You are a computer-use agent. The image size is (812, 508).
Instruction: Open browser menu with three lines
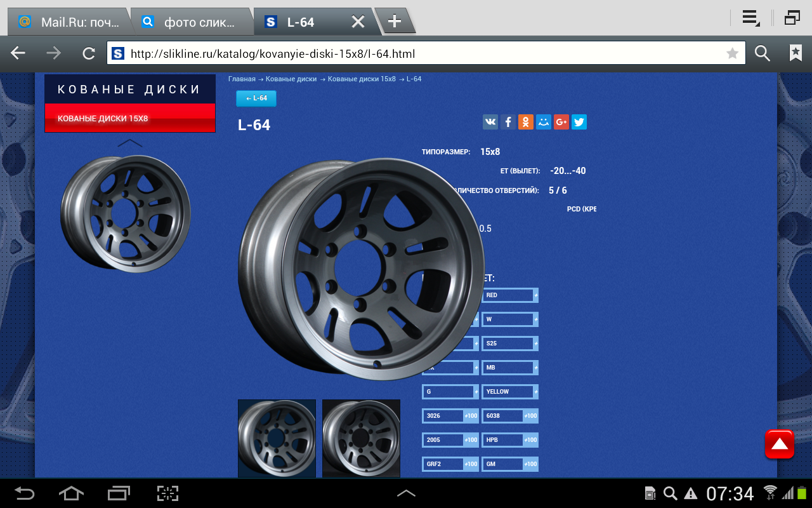point(751,18)
